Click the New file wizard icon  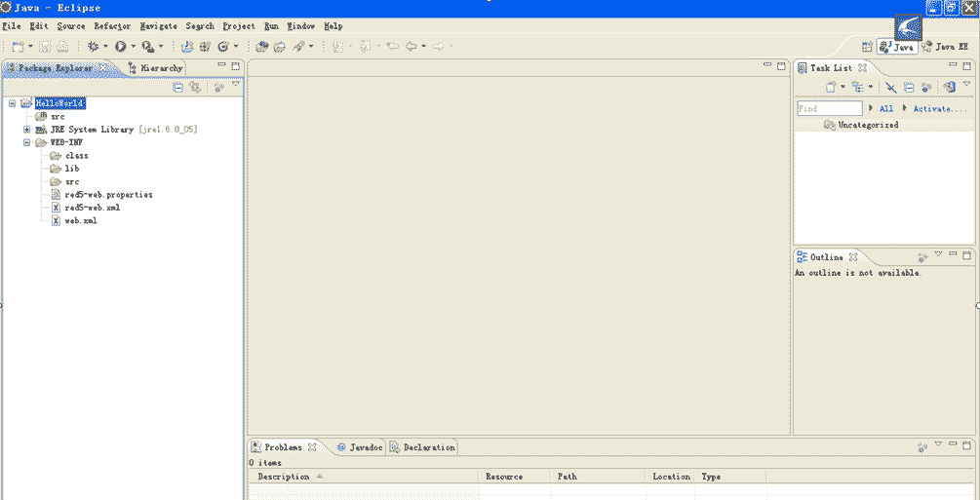tap(19, 46)
